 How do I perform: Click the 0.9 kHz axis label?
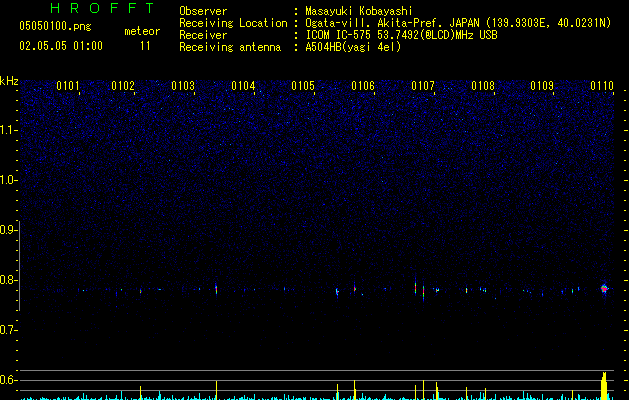click(7, 230)
